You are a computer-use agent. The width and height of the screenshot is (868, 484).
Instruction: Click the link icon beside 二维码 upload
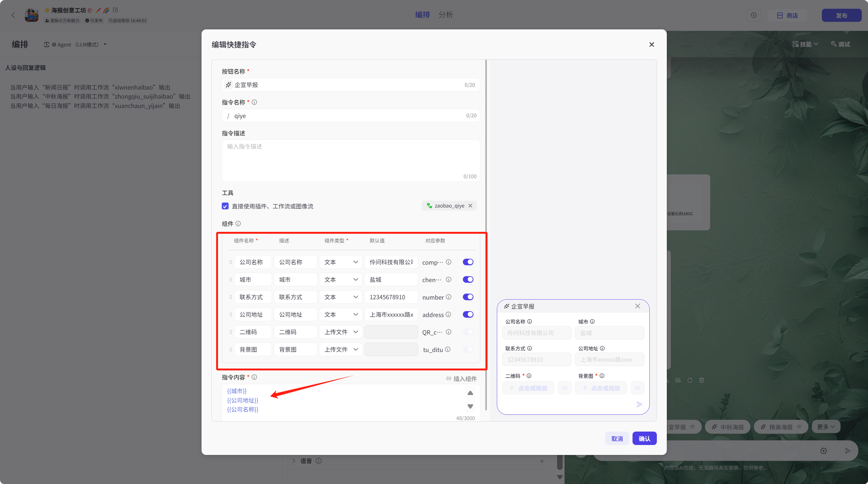pyautogui.click(x=565, y=388)
